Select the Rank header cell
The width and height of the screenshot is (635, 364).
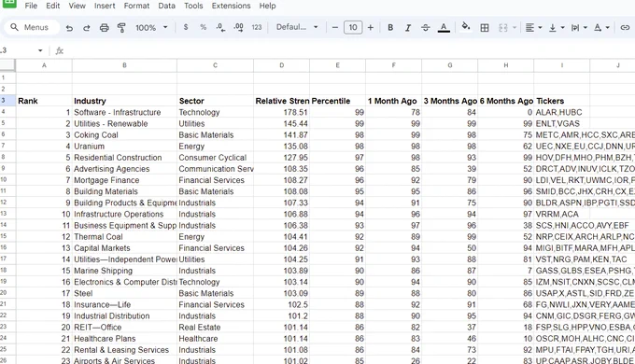44,101
